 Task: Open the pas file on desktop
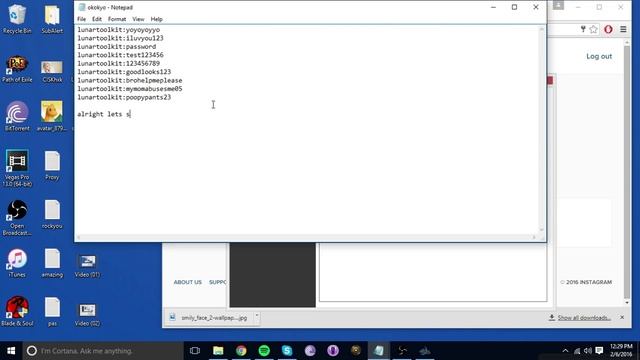tap(52, 311)
